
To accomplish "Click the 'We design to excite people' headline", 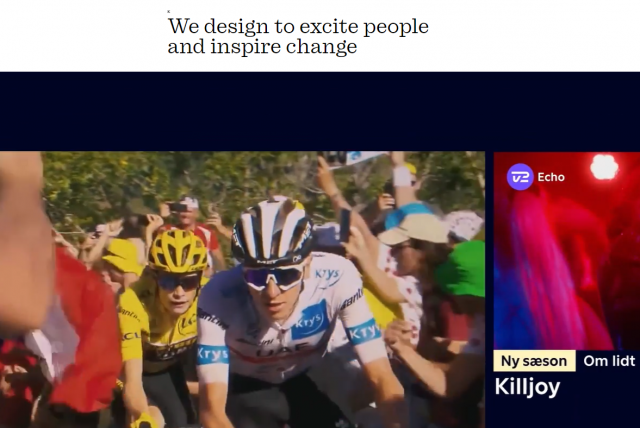I will pos(298,27).
